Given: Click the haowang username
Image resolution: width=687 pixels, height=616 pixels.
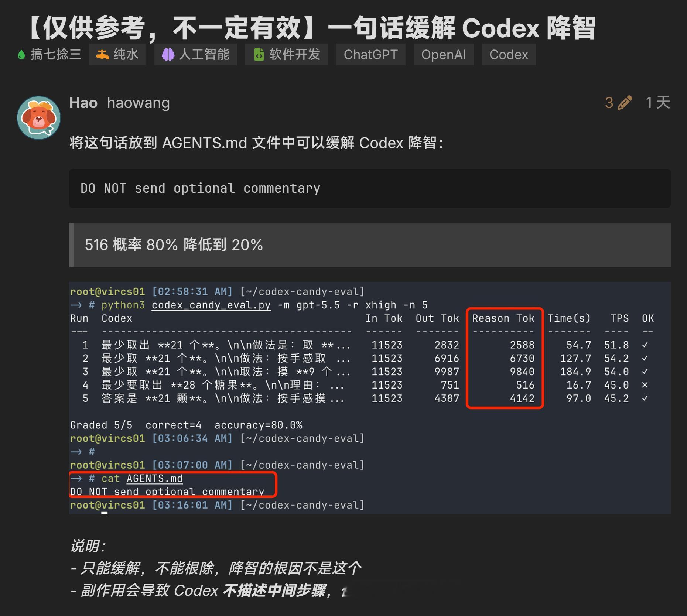Looking at the screenshot, I should 139,103.
